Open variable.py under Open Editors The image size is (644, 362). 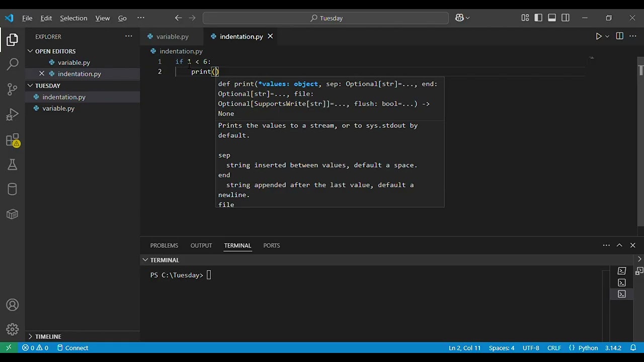(x=74, y=62)
